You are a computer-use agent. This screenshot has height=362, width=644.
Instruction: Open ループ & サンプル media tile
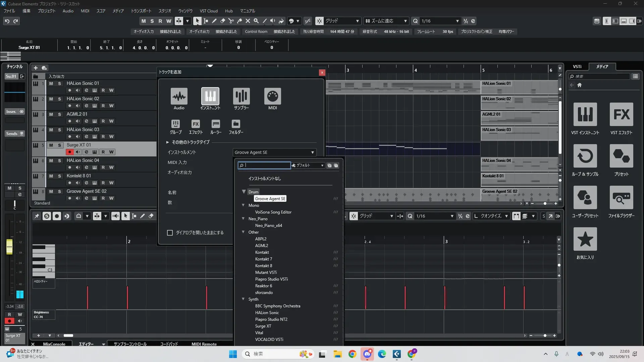tap(585, 156)
